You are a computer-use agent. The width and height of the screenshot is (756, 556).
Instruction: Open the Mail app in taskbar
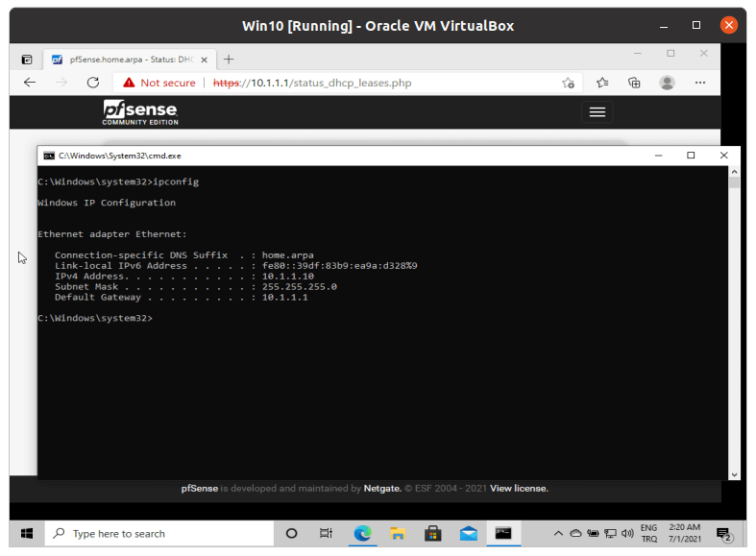pyautogui.click(x=468, y=533)
